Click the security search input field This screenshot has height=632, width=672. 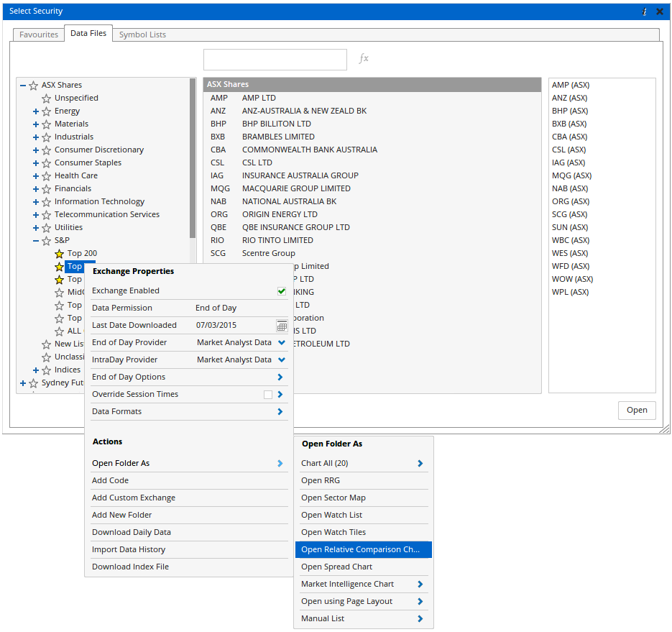pyautogui.click(x=275, y=59)
